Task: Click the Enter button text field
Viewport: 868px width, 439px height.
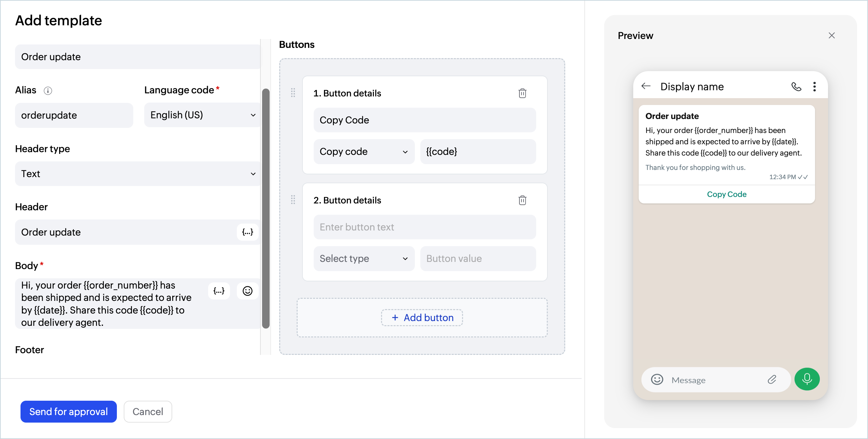Action: coord(425,227)
